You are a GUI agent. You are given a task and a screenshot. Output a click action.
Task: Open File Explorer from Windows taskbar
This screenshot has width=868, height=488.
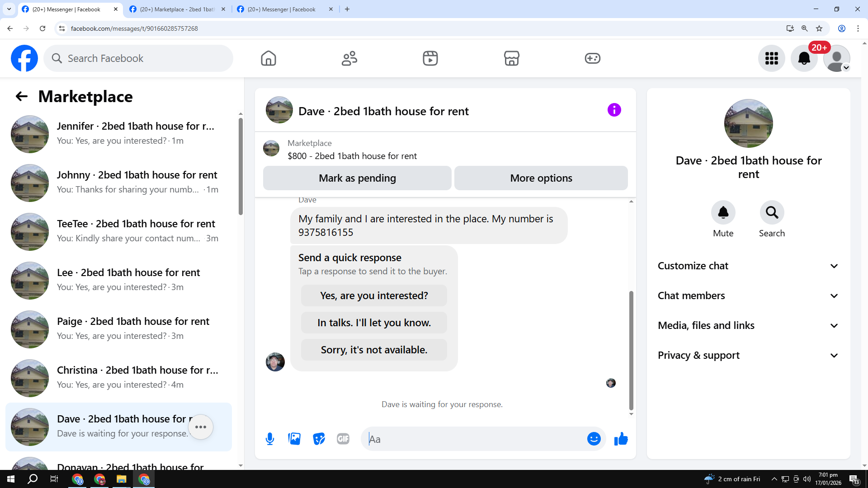coord(121,479)
